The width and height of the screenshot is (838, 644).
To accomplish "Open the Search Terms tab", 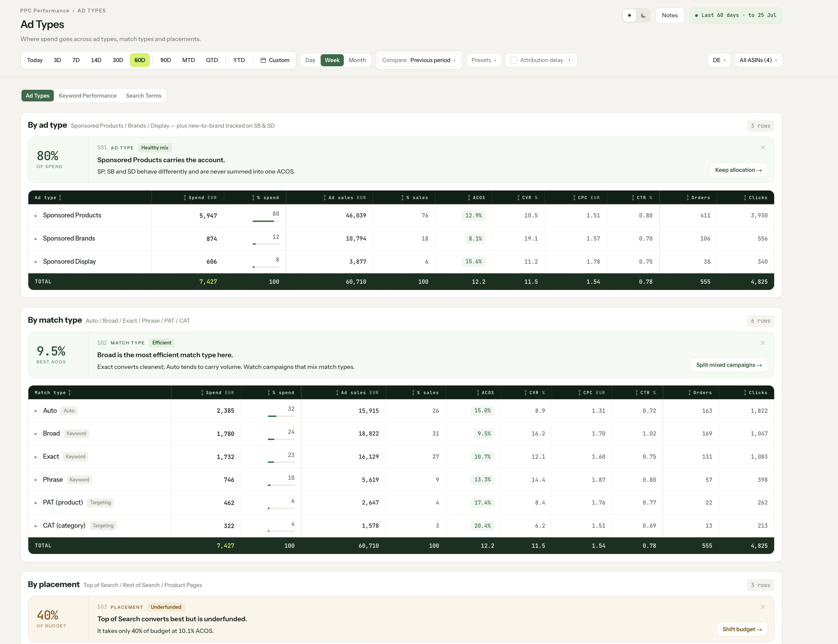I will tap(143, 96).
